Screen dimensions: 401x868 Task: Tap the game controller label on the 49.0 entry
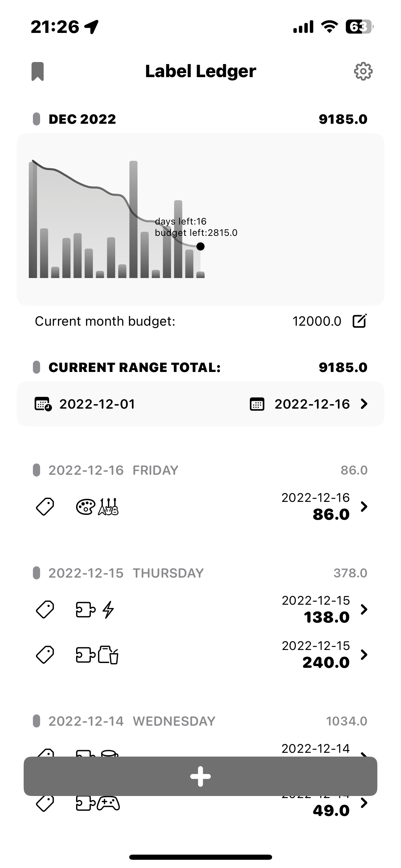click(109, 803)
